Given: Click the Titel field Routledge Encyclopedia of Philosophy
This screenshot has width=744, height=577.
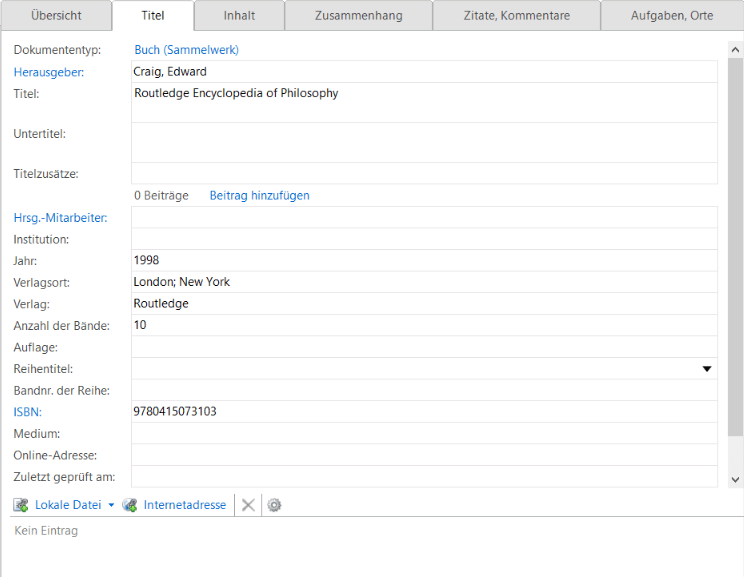Looking at the screenshot, I should pyautogui.click(x=424, y=103).
